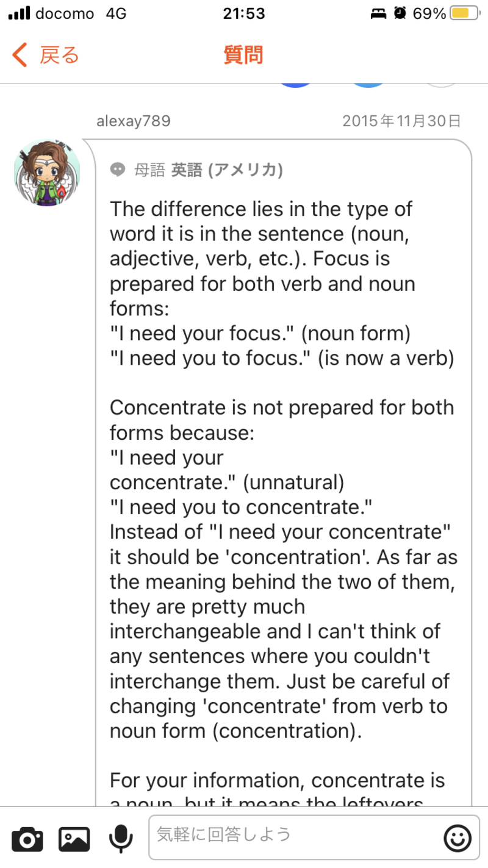Image resolution: width=488 pixels, height=868 pixels.
Task: Tap the 質問 page title
Action: [243, 55]
